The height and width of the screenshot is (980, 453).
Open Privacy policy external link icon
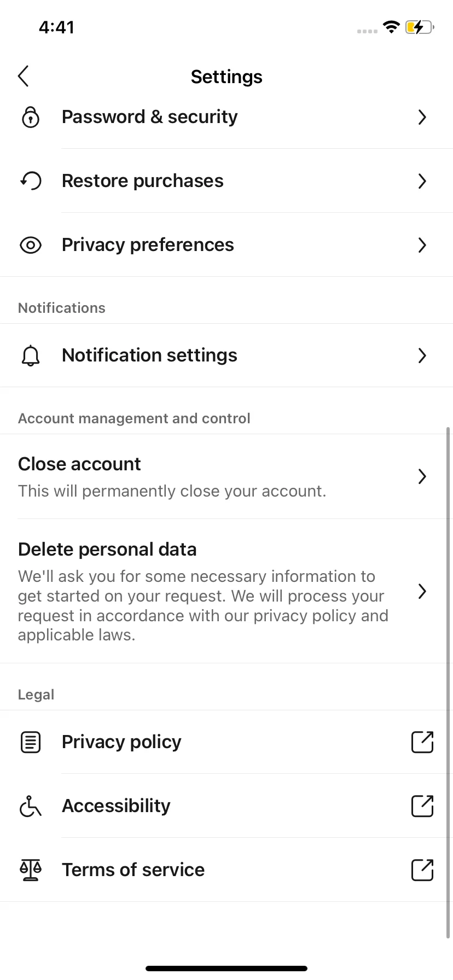[422, 742]
